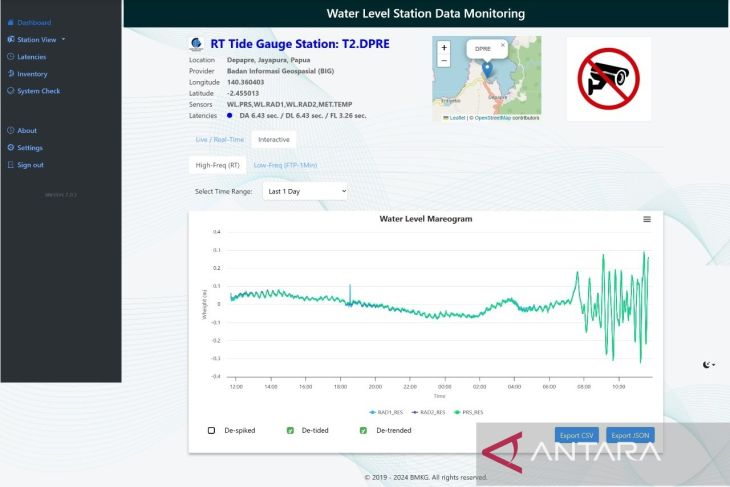Zoom out on the station map
Viewport: 730px width, 487px height.
tap(444, 61)
